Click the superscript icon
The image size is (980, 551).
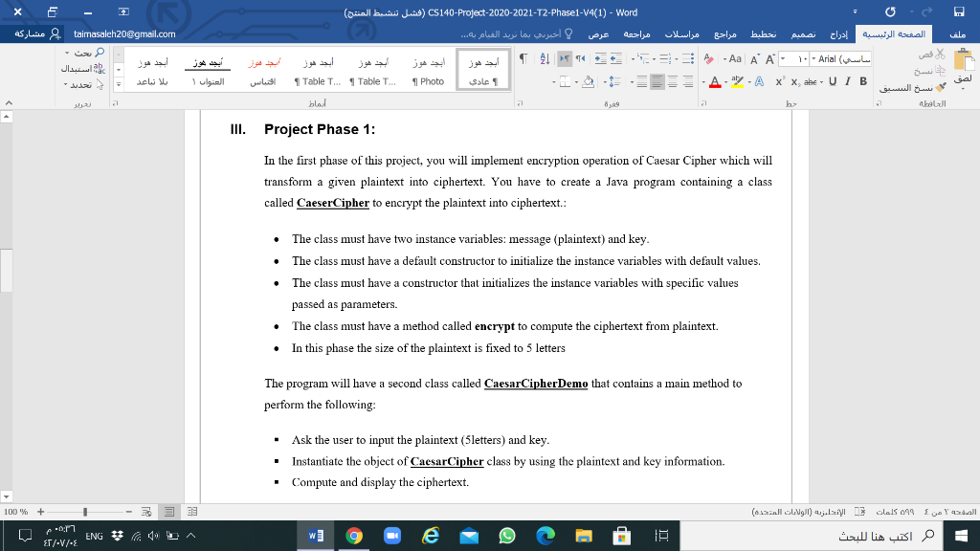point(780,80)
